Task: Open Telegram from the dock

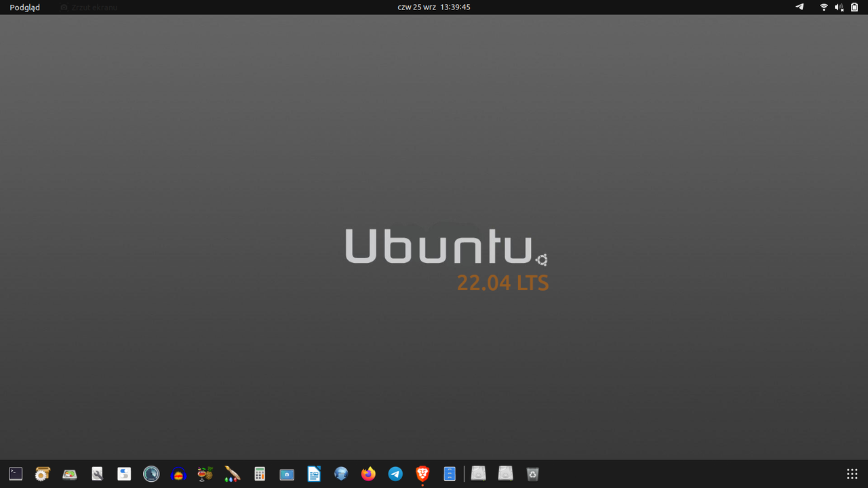Action: pos(395,474)
